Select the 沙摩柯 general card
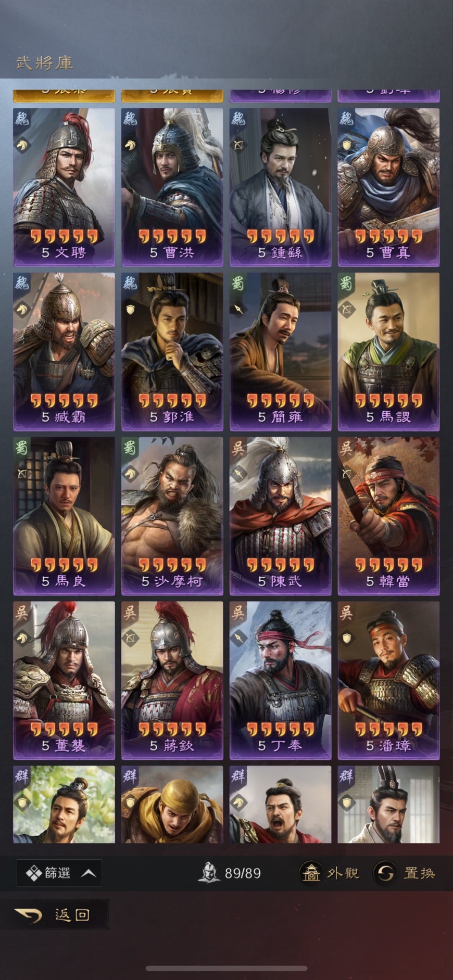 pyautogui.click(x=172, y=516)
